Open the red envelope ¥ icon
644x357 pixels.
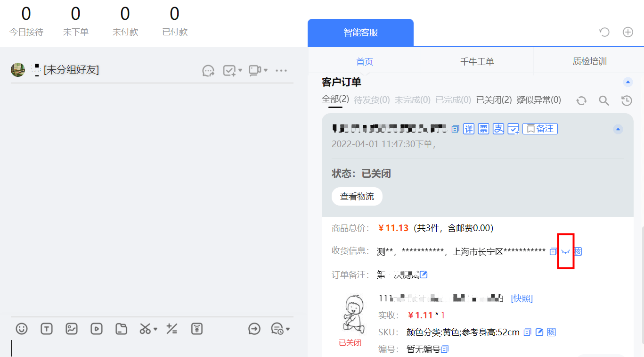coord(197,329)
